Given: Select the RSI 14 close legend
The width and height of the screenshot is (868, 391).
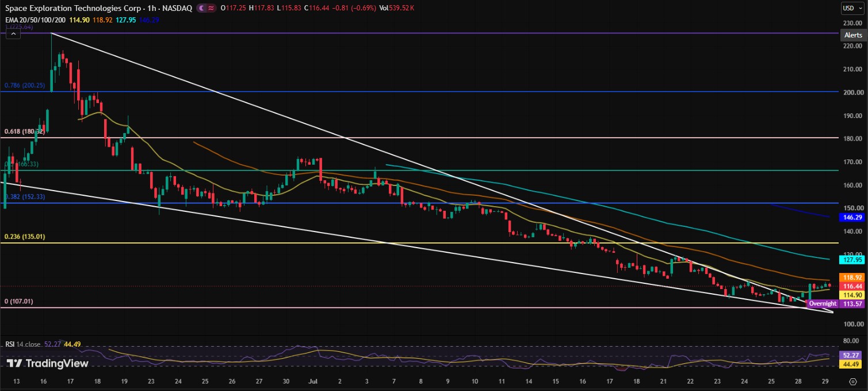Looking at the screenshot, I should point(23,344).
